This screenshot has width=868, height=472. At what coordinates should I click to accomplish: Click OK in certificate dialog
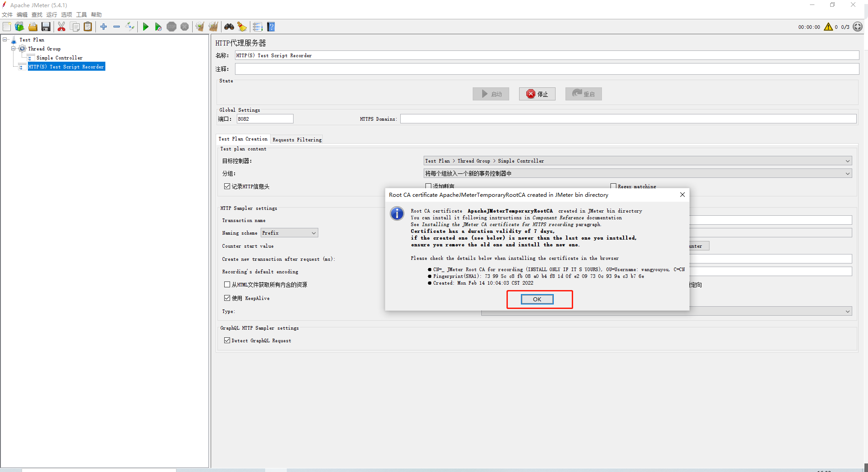[x=537, y=300]
